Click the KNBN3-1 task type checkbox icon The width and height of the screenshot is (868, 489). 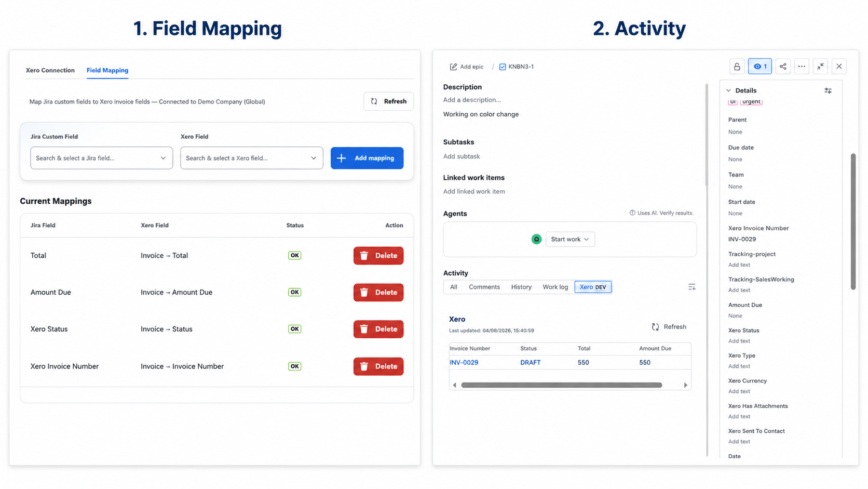click(503, 67)
